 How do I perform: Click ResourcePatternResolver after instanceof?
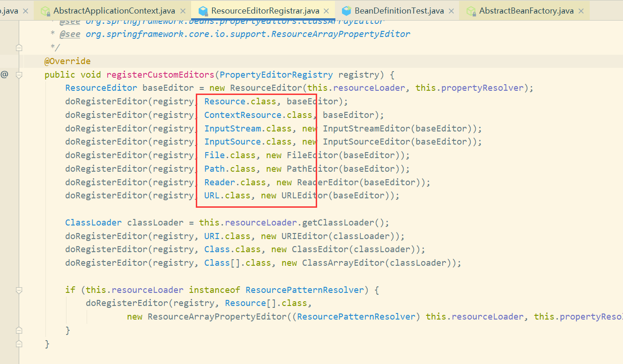tap(304, 290)
